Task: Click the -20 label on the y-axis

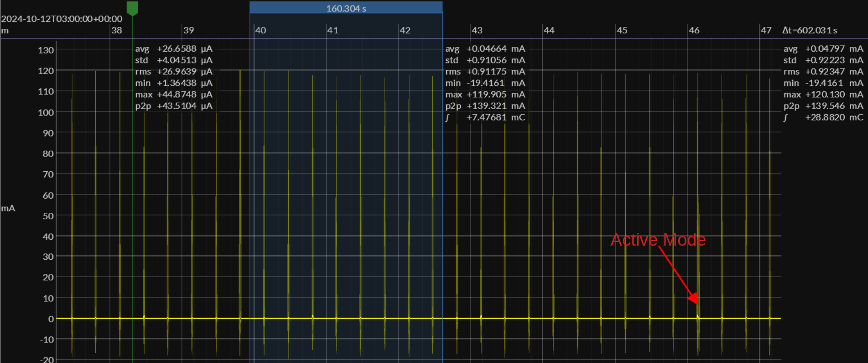Action: coord(47,359)
